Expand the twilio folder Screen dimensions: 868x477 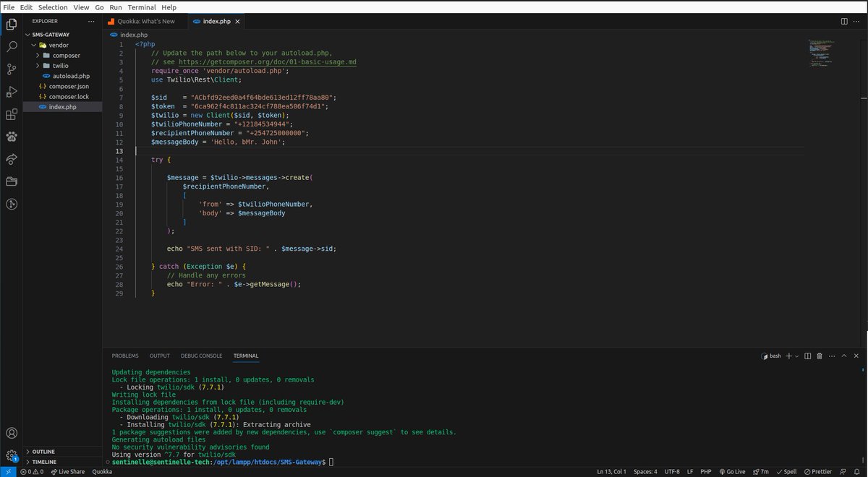(62, 65)
